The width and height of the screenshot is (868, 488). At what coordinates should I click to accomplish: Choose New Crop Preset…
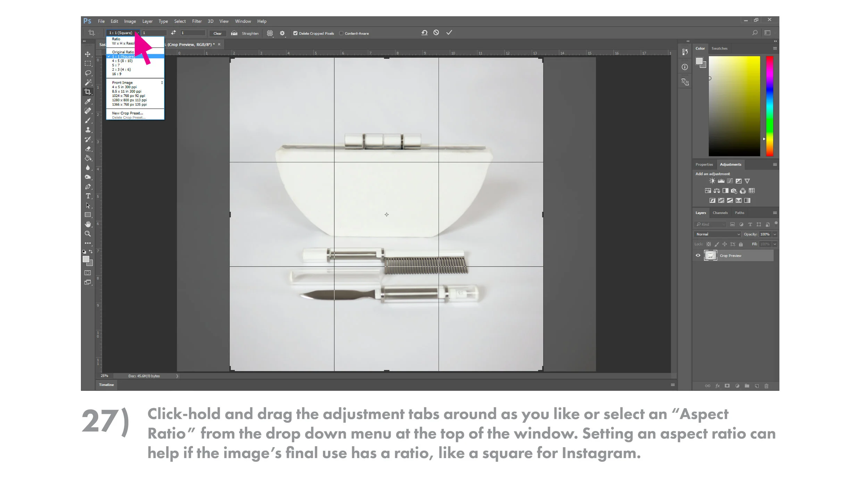click(x=135, y=113)
